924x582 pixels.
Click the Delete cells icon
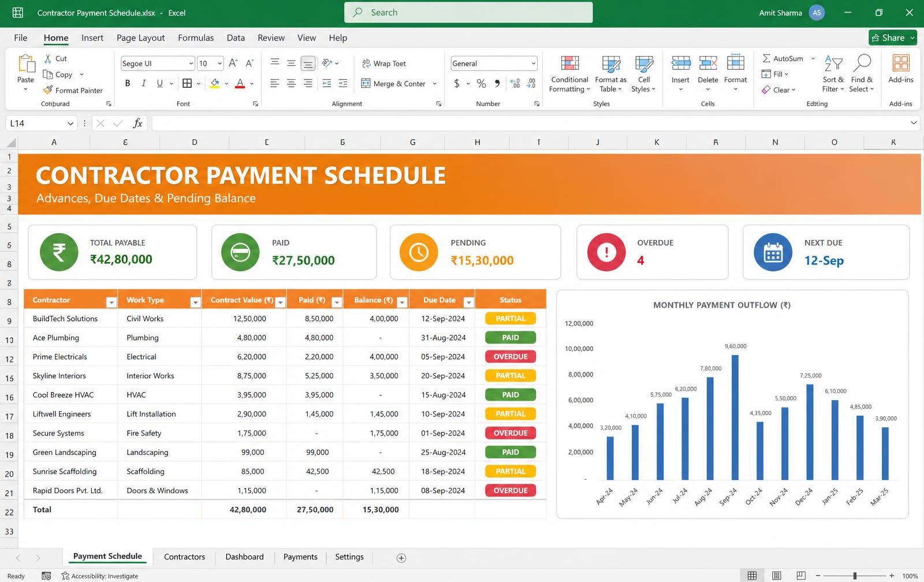[x=708, y=62]
